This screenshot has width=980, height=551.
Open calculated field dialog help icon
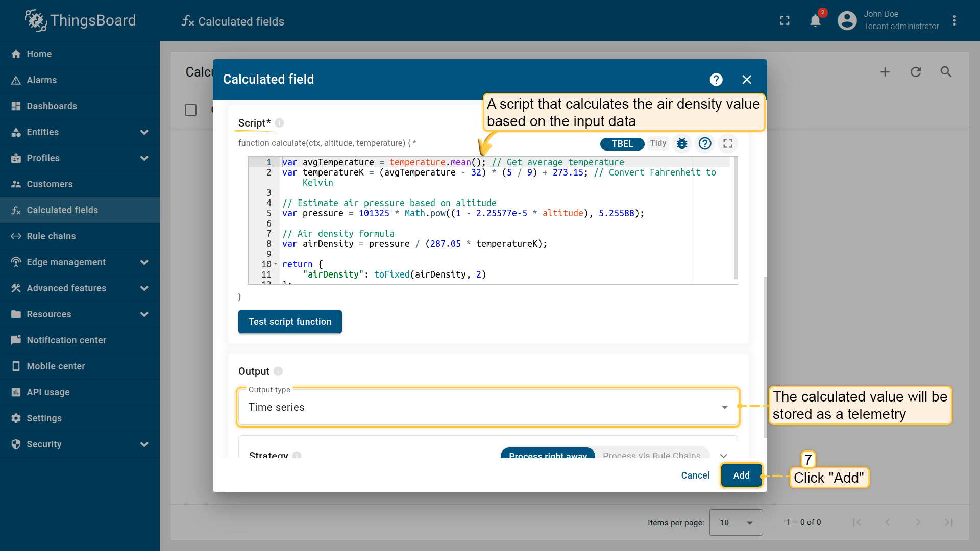click(x=716, y=80)
